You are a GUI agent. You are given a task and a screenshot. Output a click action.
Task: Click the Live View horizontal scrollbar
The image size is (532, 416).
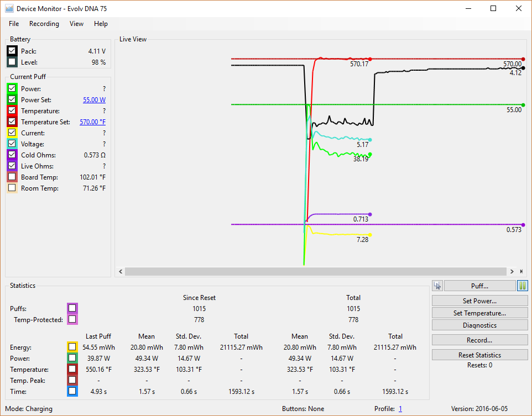(315, 271)
